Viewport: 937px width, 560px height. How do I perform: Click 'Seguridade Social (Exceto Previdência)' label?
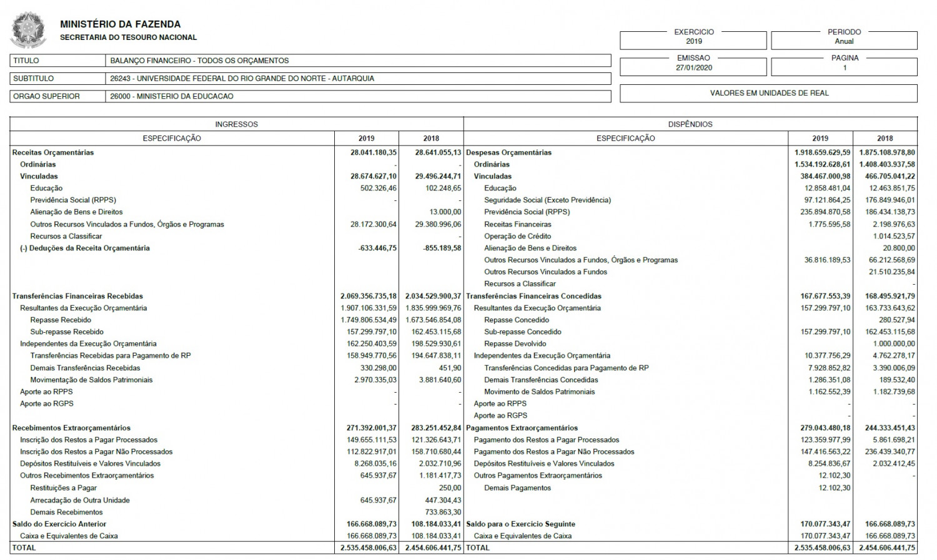(547, 200)
